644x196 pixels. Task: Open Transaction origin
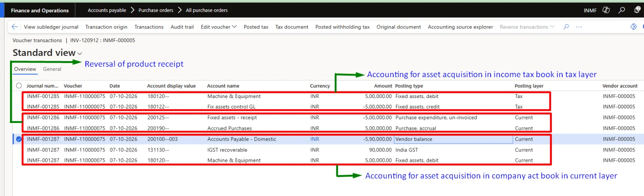click(x=106, y=27)
